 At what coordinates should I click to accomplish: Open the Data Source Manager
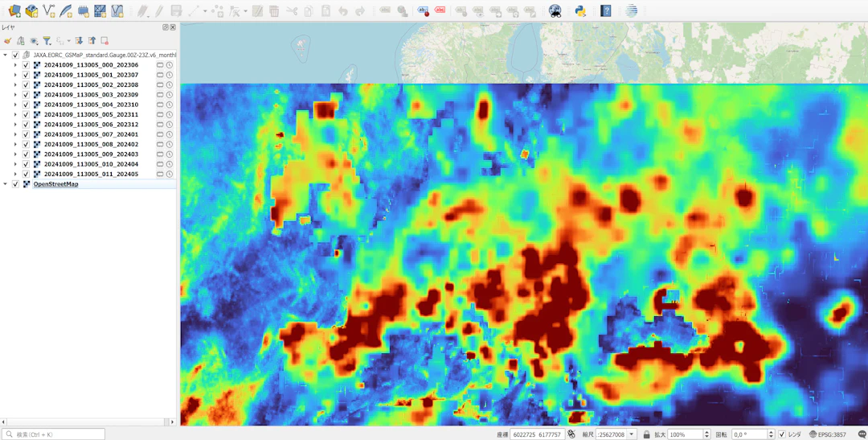tap(14, 10)
